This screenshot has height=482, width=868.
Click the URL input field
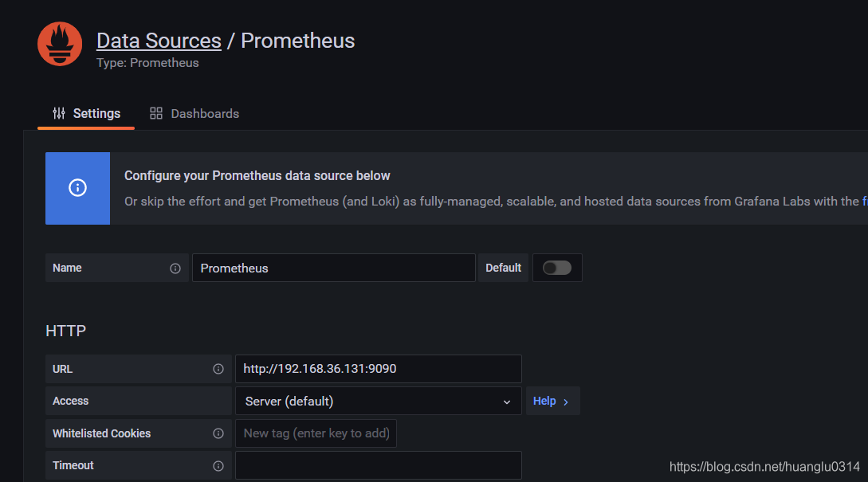tap(378, 369)
